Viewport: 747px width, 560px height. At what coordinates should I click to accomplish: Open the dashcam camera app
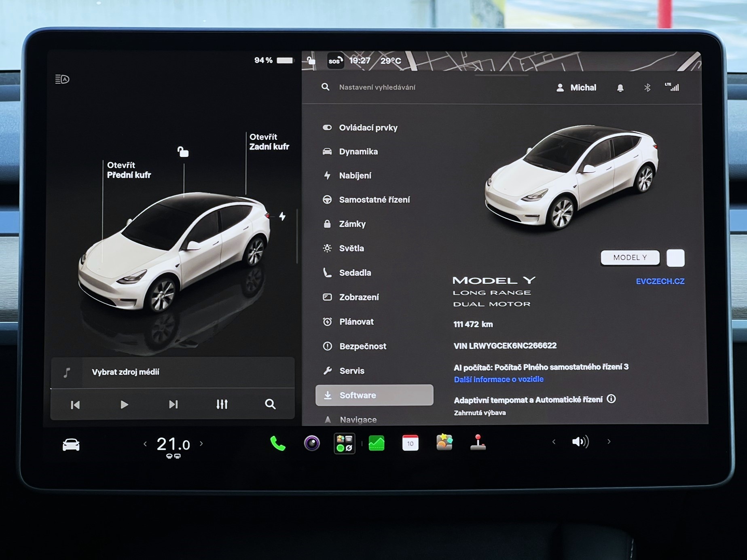click(x=312, y=444)
